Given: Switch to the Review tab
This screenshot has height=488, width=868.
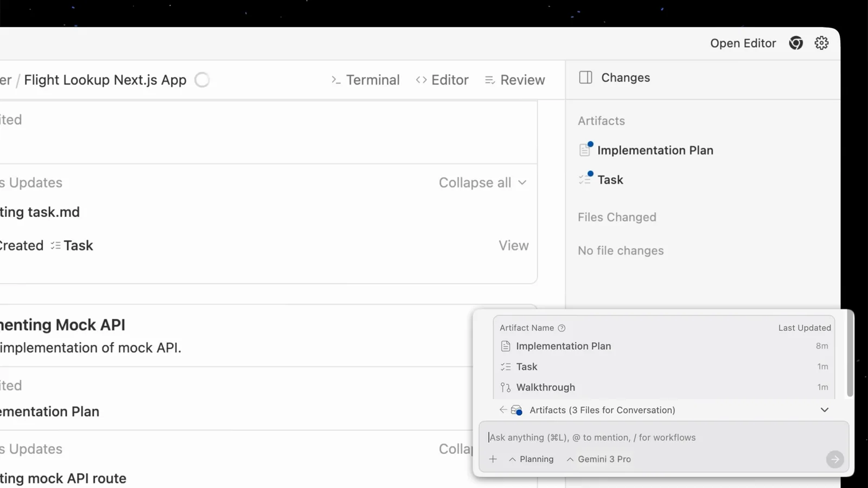Looking at the screenshot, I should click(514, 80).
